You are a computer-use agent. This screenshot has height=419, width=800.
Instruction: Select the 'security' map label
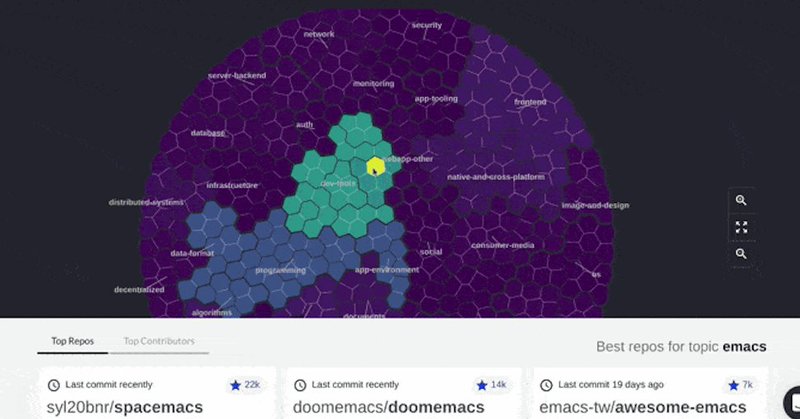pos(427,25)
